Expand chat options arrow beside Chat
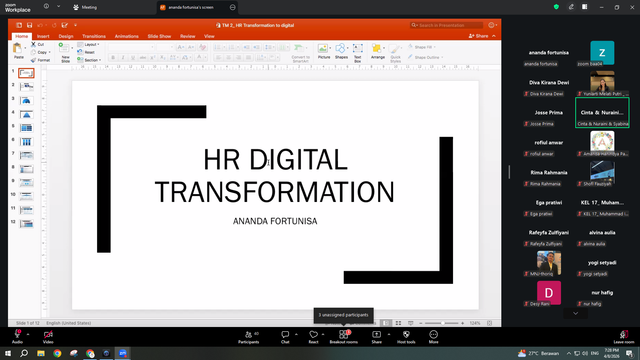 [296, 334]
